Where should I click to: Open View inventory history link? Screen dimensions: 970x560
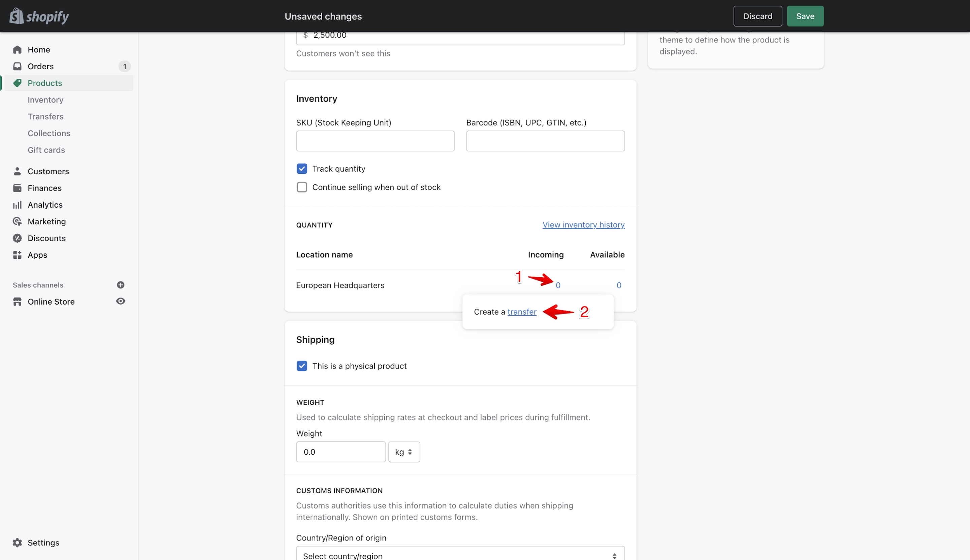[583, 224]
